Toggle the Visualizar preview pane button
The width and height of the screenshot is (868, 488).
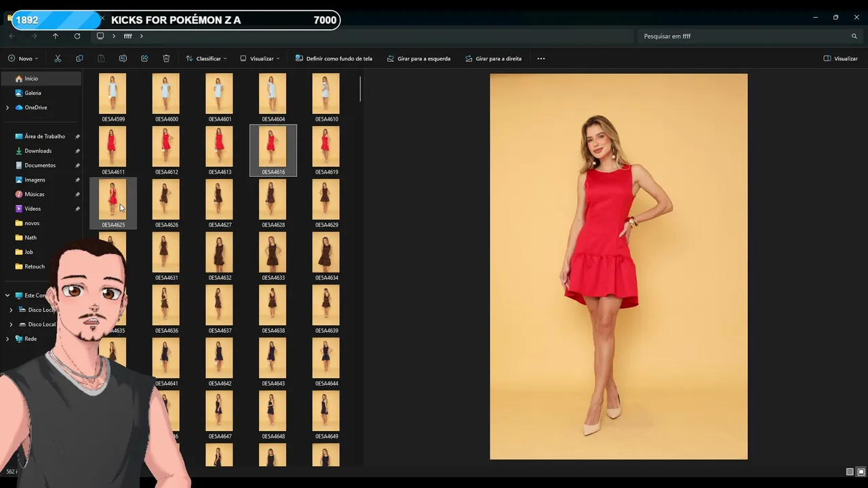pos(841,58)
